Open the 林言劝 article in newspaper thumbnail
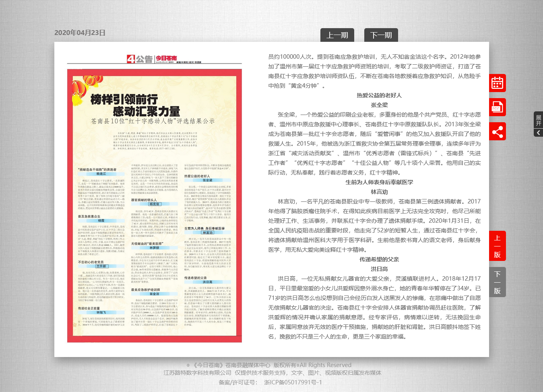 207,233
